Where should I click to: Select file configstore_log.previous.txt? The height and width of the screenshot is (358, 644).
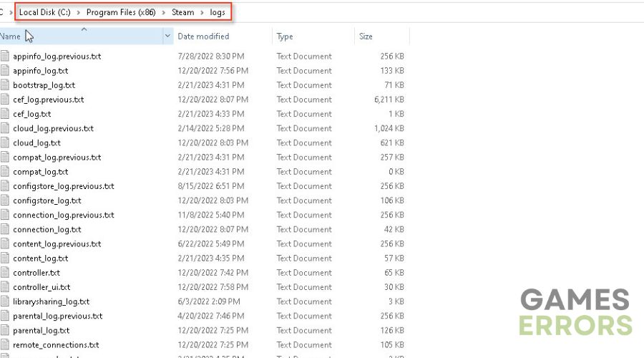point(64,186)
